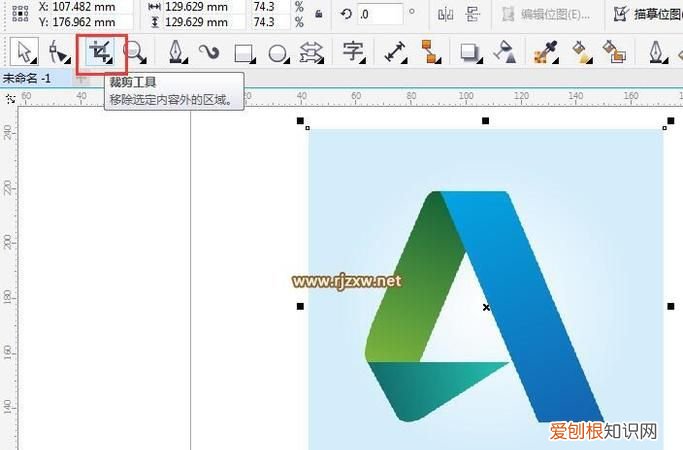This screenshot has height=450, width=683.
Task: Click the rotation angle input field
Action: [382, 13]
